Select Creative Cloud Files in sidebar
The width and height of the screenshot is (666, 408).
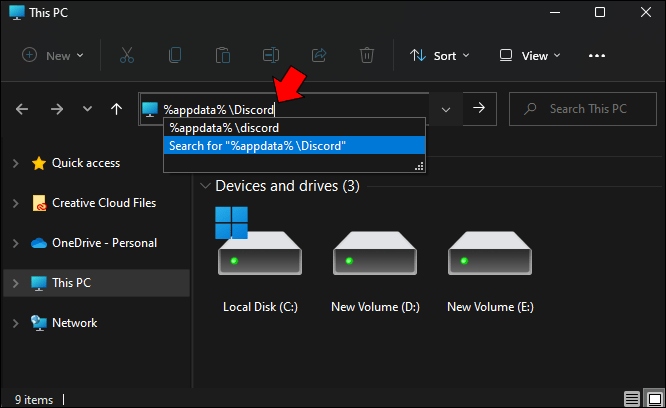coord(94,203)
